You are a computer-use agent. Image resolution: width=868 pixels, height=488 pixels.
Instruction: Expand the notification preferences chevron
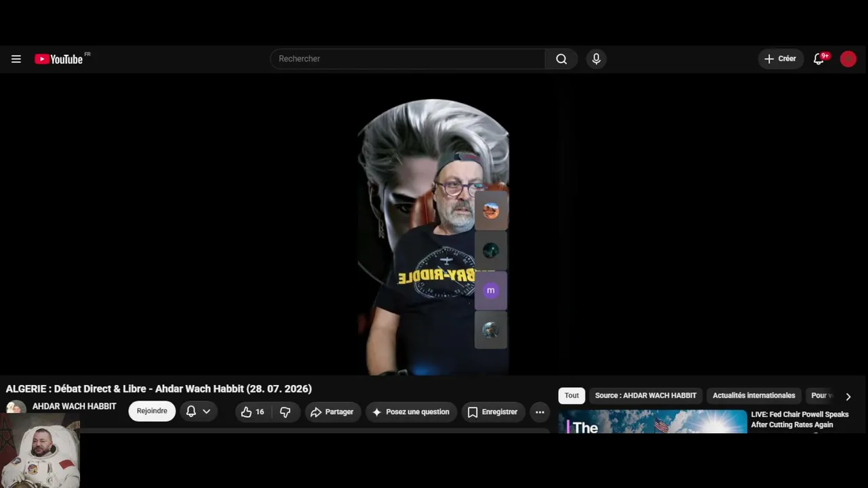[207, 411]
